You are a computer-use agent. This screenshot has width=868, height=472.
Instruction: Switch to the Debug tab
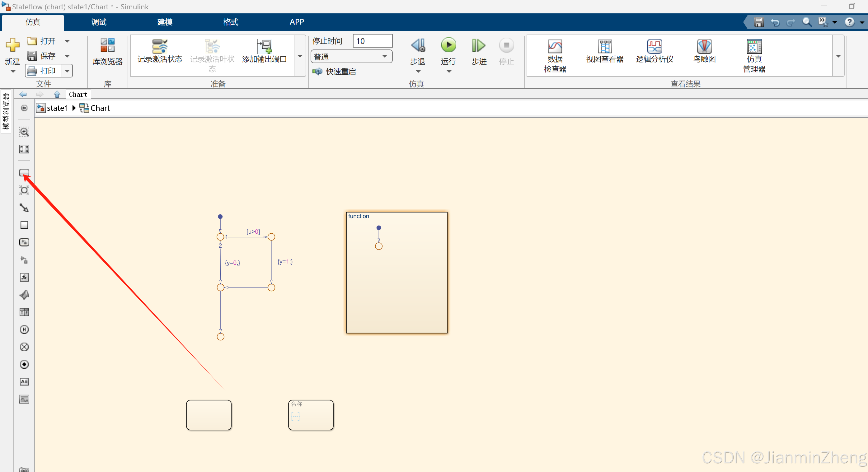(99, 22)
